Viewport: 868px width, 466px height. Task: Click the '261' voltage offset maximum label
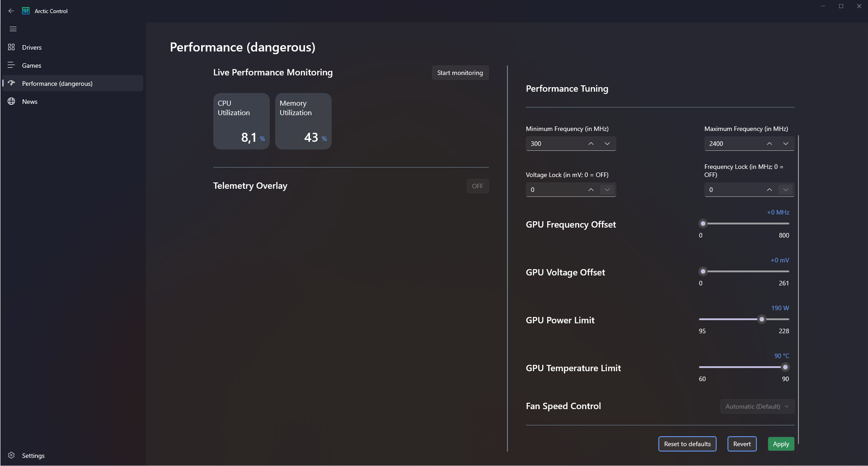(x=784, y=283)
